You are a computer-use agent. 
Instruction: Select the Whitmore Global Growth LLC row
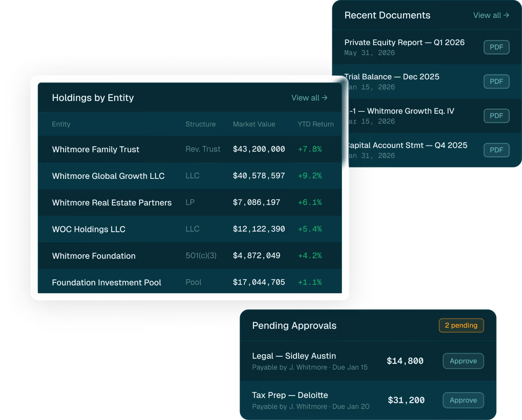click(190, 176)
